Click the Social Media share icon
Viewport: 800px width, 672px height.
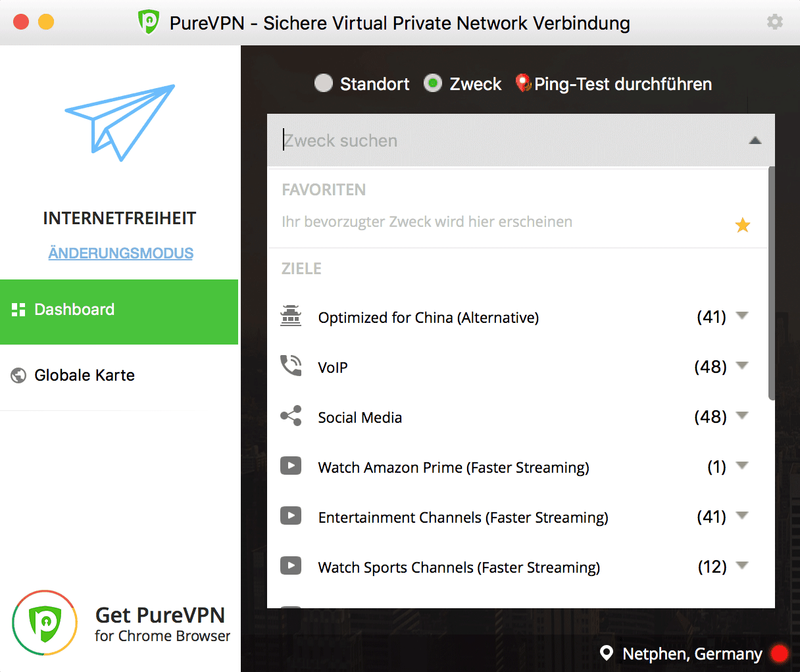click(291, 416)
